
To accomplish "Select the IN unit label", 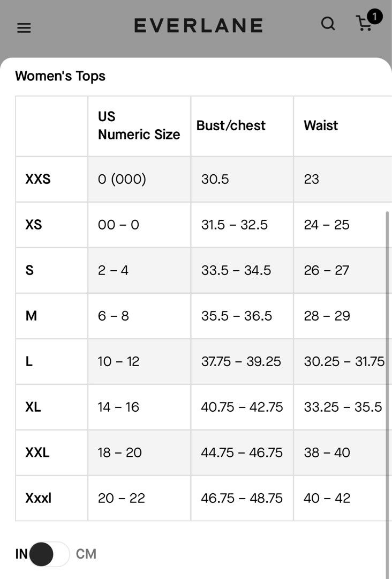I will [x=21, y=554].
